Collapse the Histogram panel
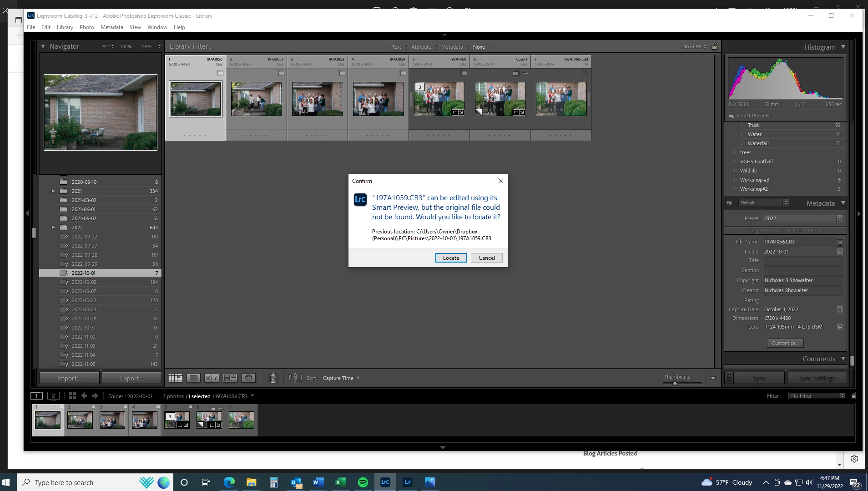This screenshot has height=491, width=868. pos(843,47)
